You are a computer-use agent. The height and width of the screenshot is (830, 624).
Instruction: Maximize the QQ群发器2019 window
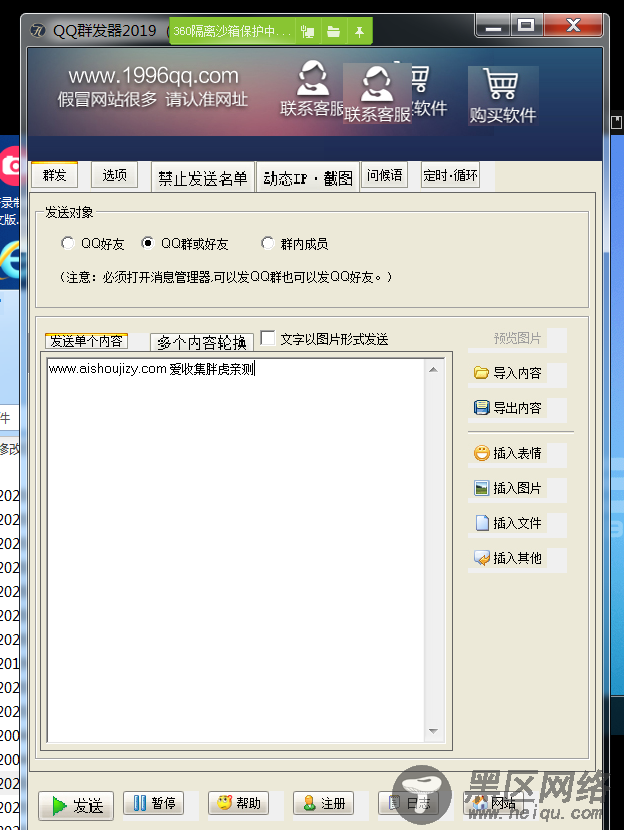[526, 25]
